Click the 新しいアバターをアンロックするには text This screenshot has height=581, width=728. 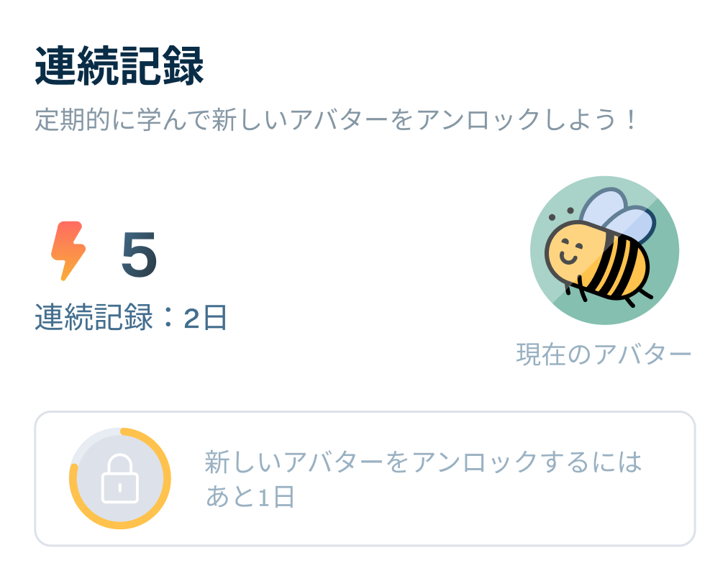pyautogui.click(x=423, y=462)
